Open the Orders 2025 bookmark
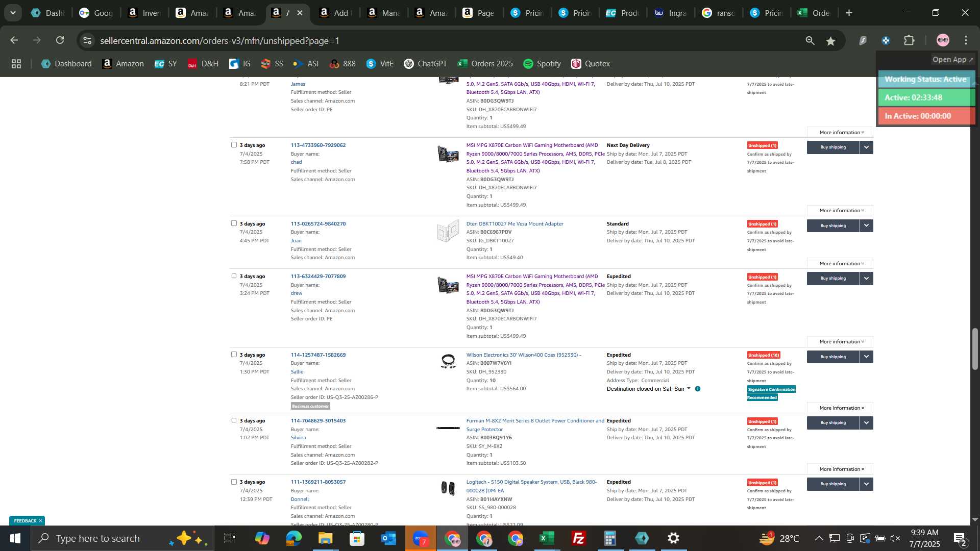 (x=485, y=64)
